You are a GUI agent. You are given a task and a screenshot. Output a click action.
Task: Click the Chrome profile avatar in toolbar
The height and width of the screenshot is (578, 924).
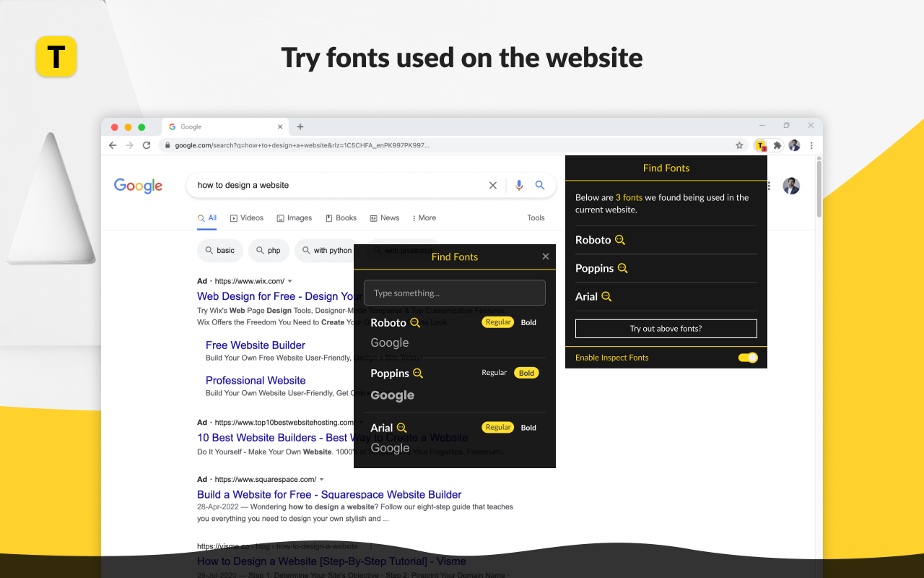tap(794, 145)
